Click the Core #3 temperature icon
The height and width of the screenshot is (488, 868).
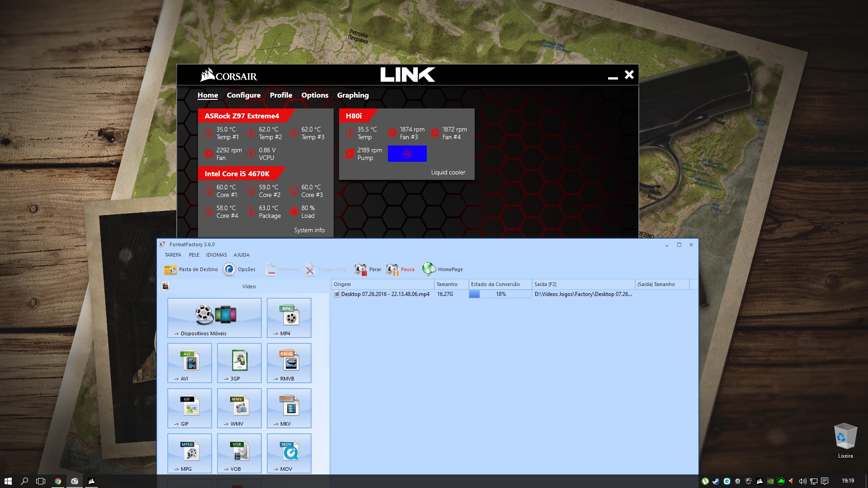coord(294,191)
